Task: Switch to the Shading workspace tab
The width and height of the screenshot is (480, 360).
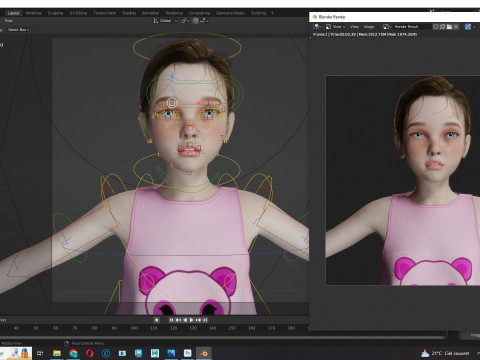Action: (x=129, y=13)
